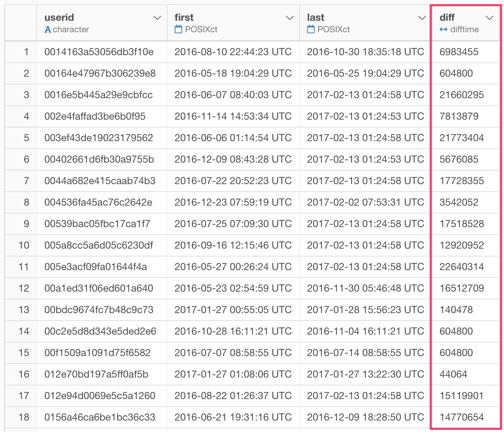The height and width of the screenshot is (432, 504).
Task: Click row number 18
Action: click(24, 417)
